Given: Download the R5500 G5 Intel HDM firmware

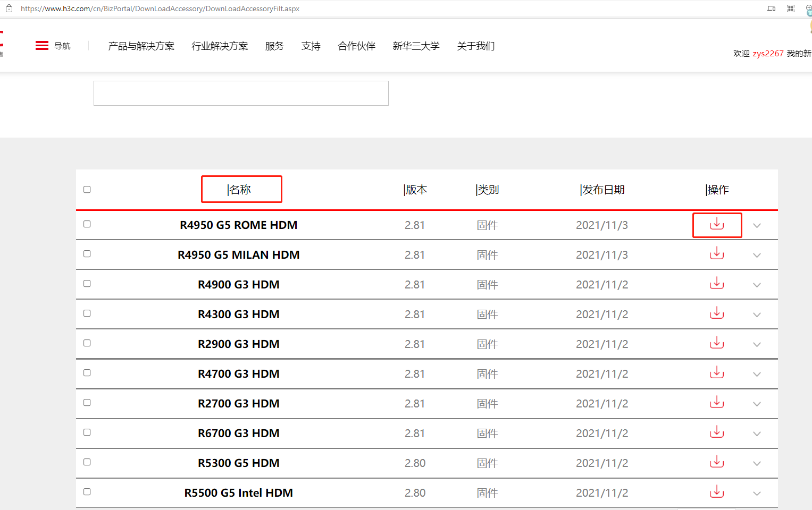Looking at the screenshot, I should pyautogui.click(x=717, y=491).
